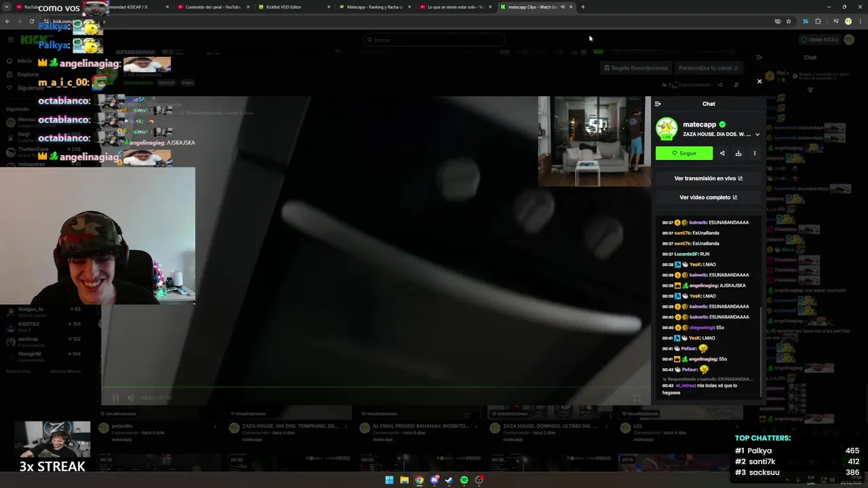This screenshot has height=488, width=868.
Task: Open OlangiriM channel in sidebar
Action: pos(42,356)
